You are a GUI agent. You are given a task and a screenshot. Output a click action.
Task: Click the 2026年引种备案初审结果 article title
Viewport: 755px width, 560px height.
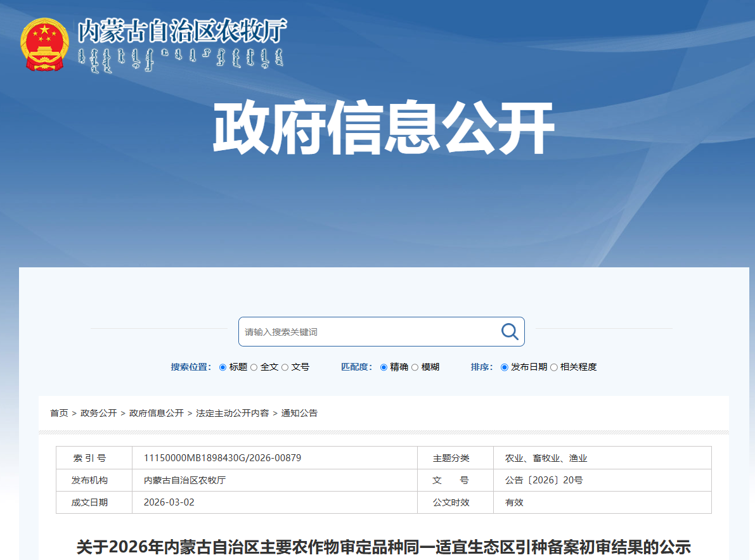[x=384, y=547]
